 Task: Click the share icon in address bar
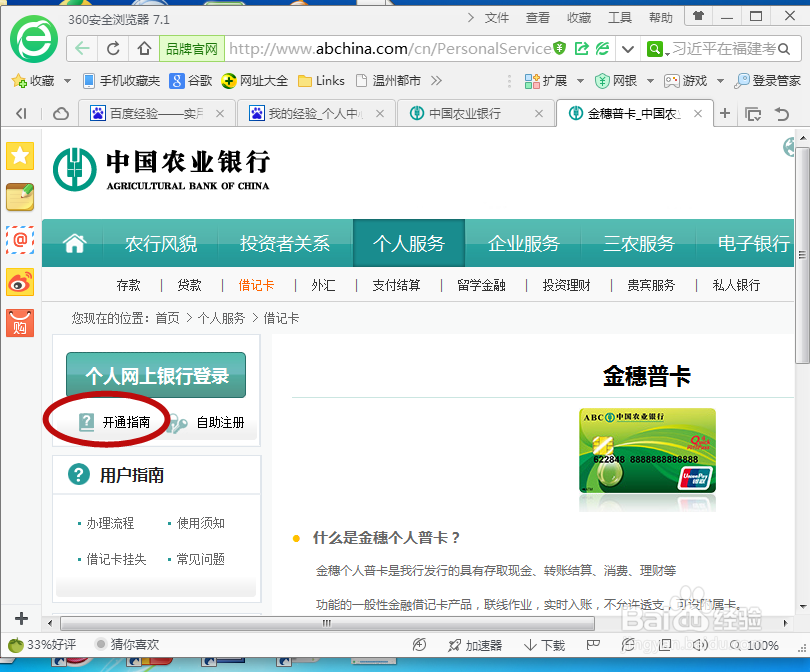(x=582, y=49)
